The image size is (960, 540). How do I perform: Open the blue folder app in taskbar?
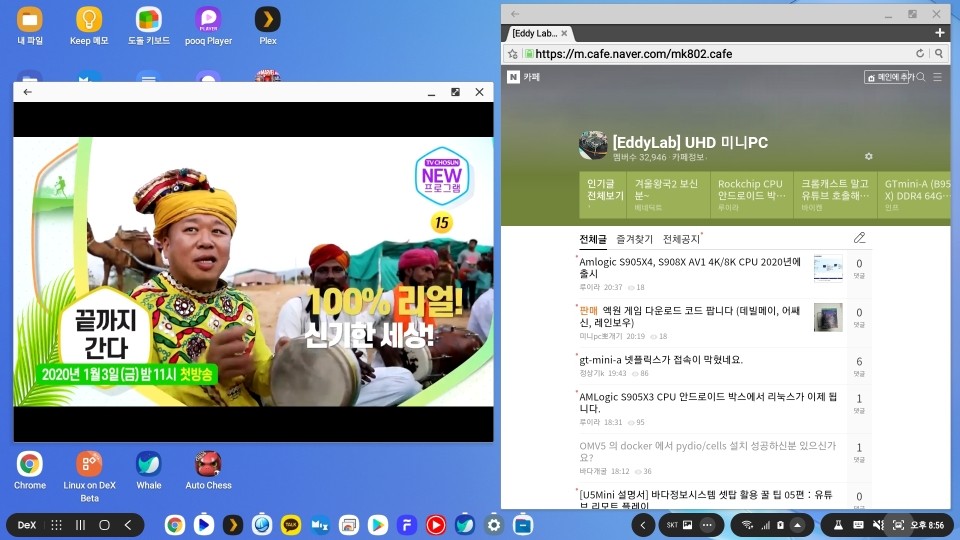click(523, 525)
